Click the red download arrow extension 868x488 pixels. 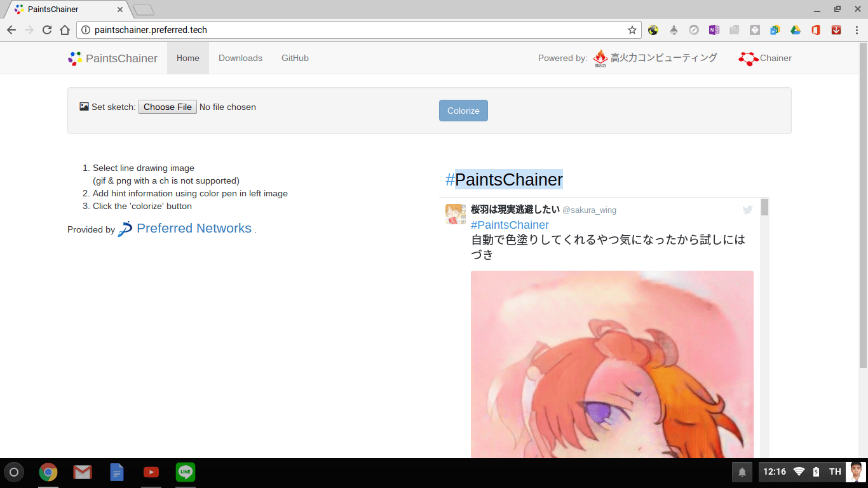836,30
